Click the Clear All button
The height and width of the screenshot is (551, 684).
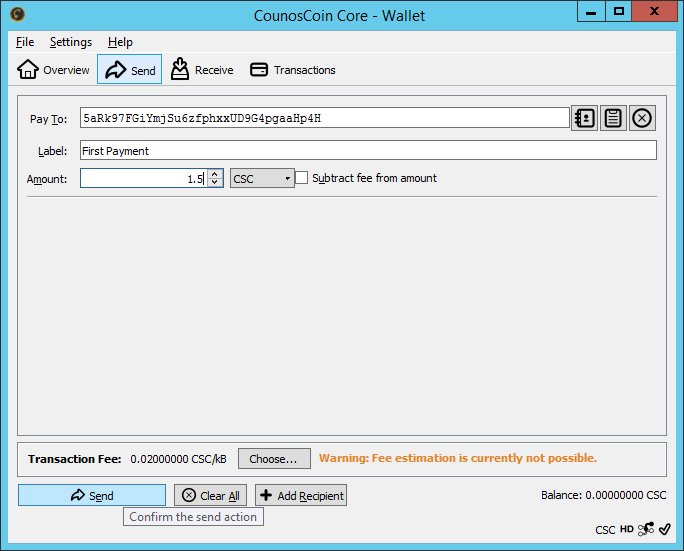click(211, 495)
